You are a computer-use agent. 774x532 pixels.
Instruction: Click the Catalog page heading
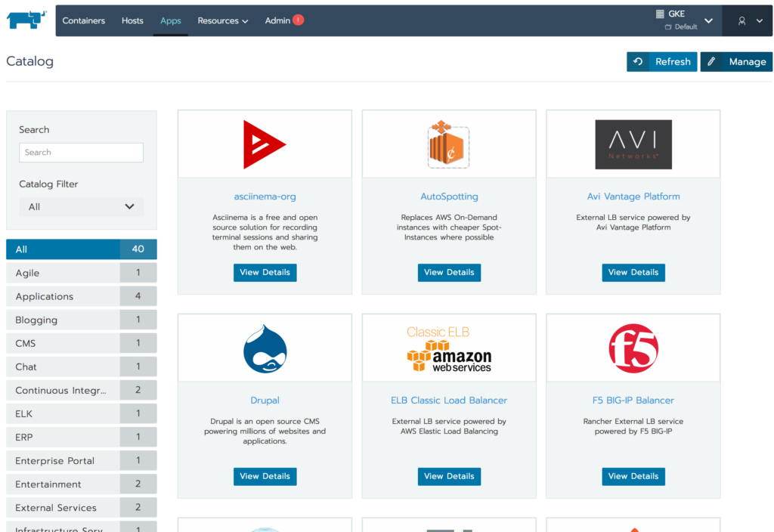point(29,61)
